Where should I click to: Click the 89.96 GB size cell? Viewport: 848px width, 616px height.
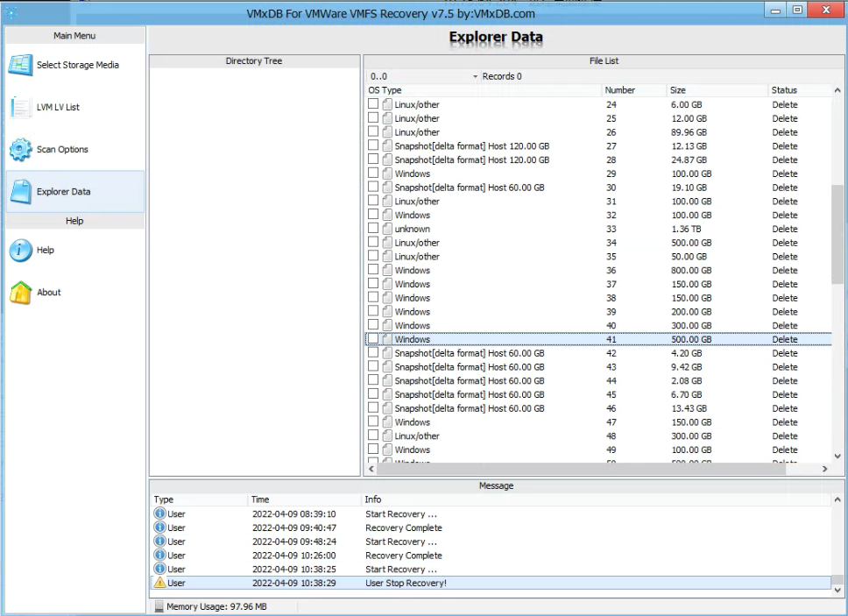coord(689,132)
